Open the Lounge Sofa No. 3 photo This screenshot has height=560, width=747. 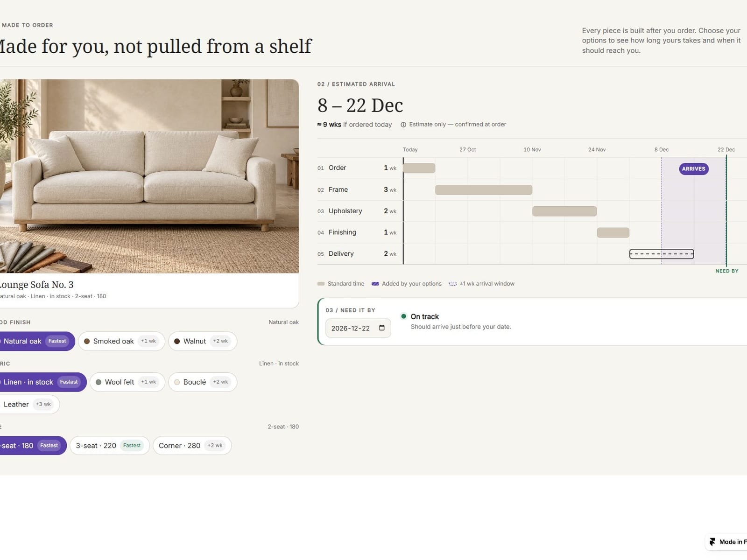click(x=148, y=176)
